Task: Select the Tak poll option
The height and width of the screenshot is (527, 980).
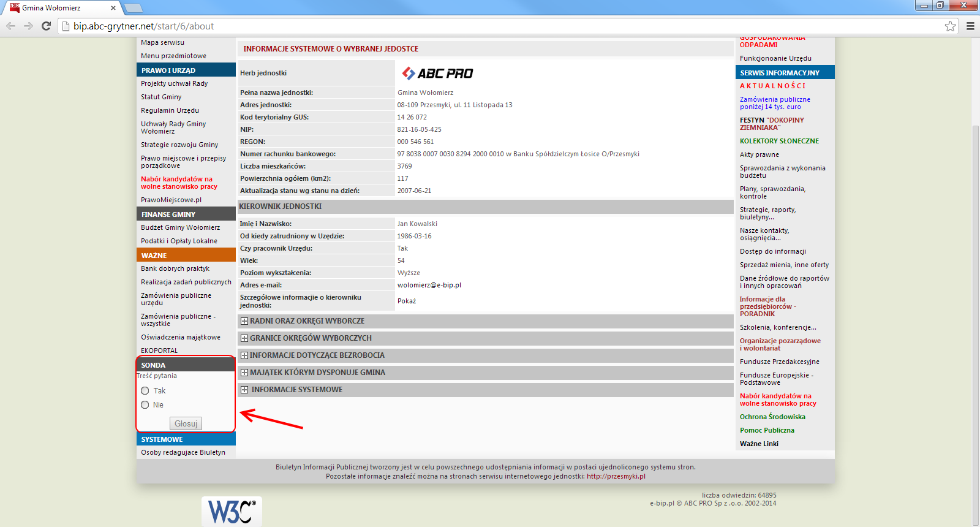Action: tap(145, 390)
